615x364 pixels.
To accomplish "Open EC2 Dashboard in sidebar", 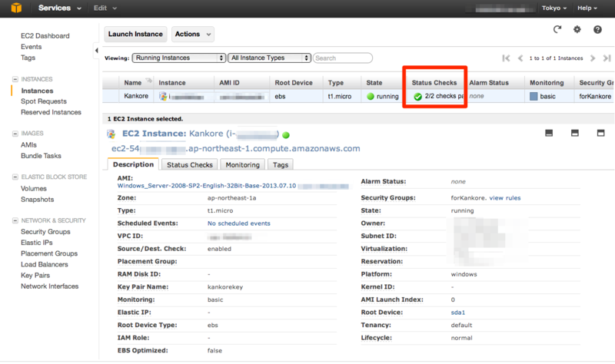I will click(x=45, y=35).
